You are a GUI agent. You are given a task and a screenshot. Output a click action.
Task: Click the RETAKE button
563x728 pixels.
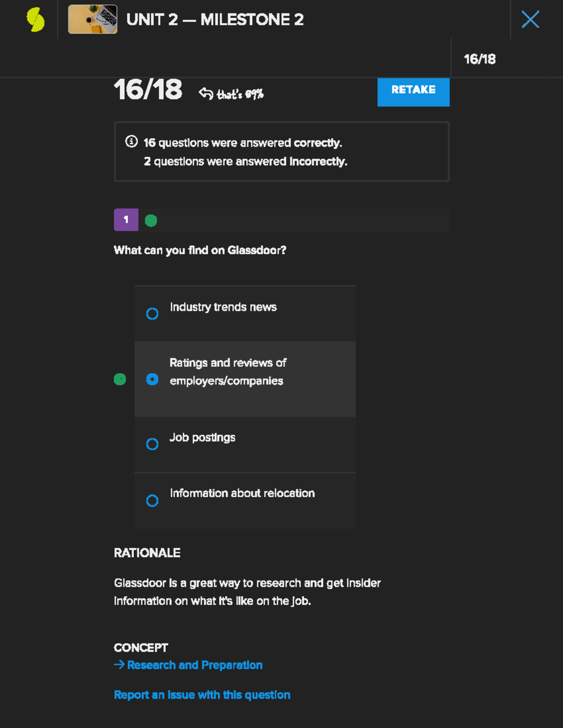413,90
